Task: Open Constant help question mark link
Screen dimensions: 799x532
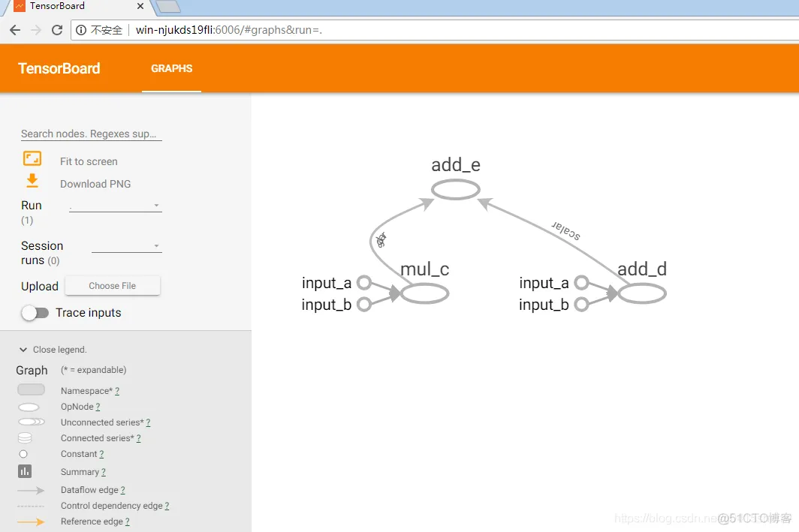Action: [x=101, y=454]
